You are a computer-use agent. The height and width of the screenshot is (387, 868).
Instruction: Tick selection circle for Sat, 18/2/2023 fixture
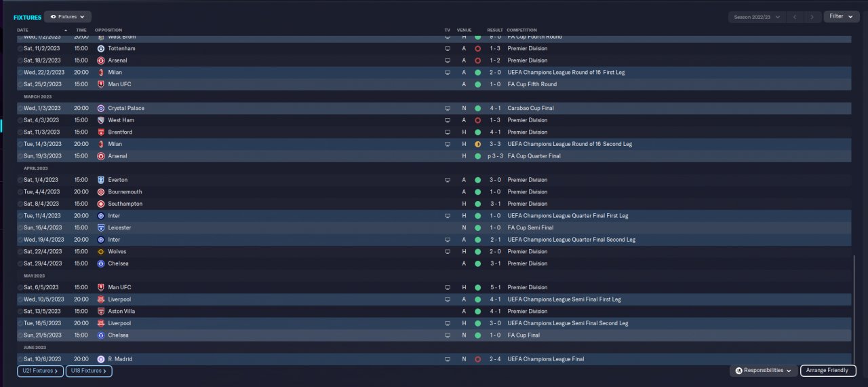click(20, 60)
